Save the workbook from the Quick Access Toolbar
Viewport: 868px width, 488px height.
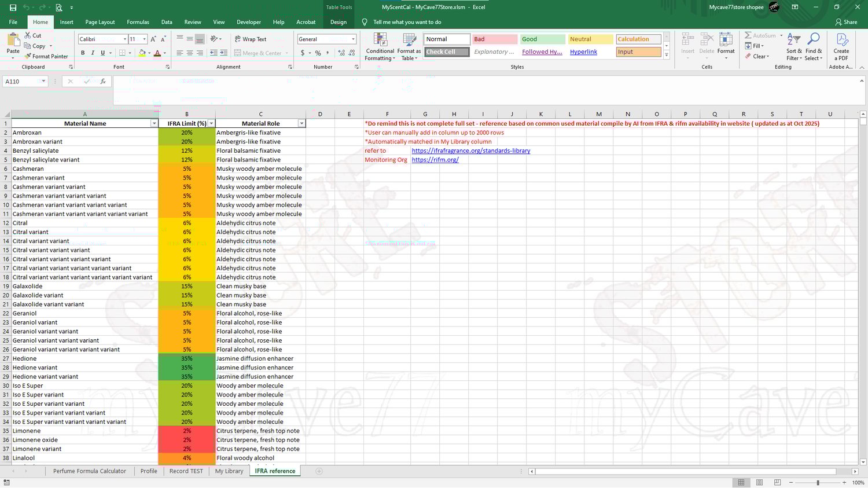click(13, 8)
